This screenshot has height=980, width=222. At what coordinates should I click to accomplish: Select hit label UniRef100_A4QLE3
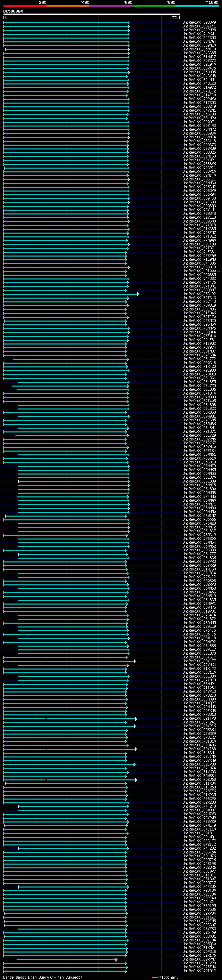pos(199,84)
